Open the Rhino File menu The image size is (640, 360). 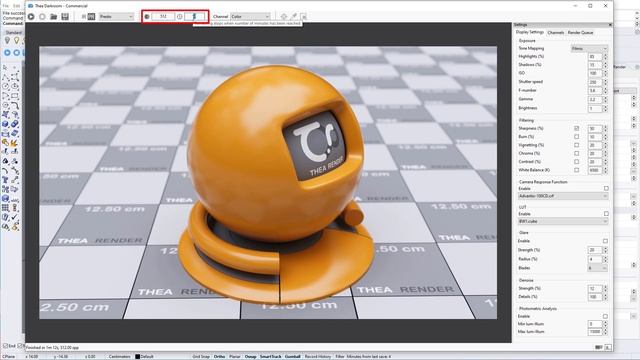6,6
